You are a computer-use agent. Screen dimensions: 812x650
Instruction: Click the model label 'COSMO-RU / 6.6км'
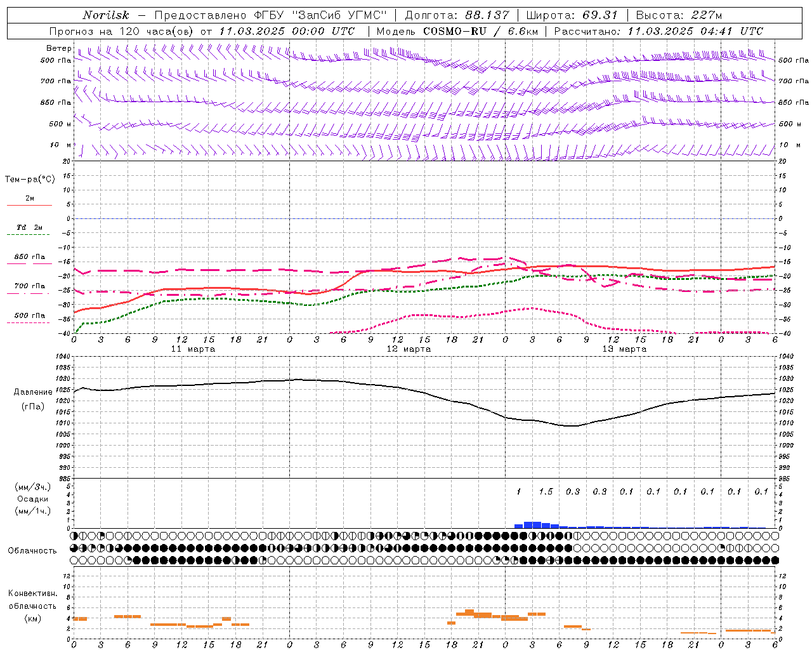(x=480, y=31)
